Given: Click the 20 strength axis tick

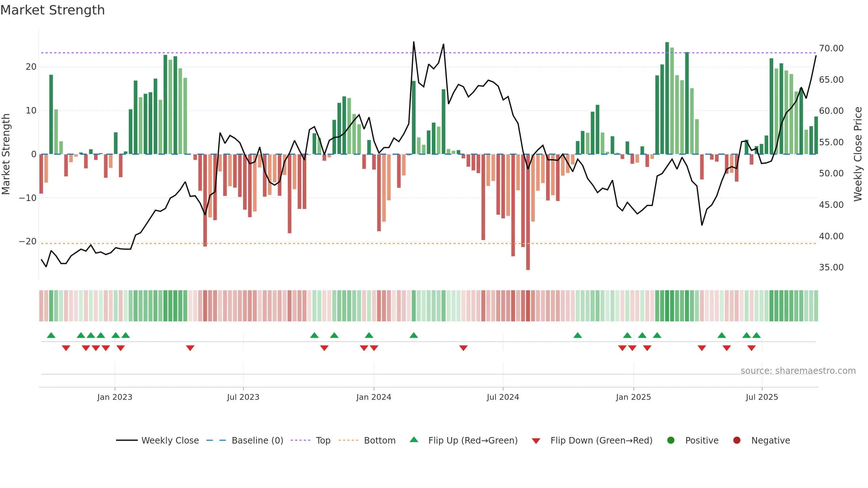Looking at the screenshot, I should tap(31, 67).
